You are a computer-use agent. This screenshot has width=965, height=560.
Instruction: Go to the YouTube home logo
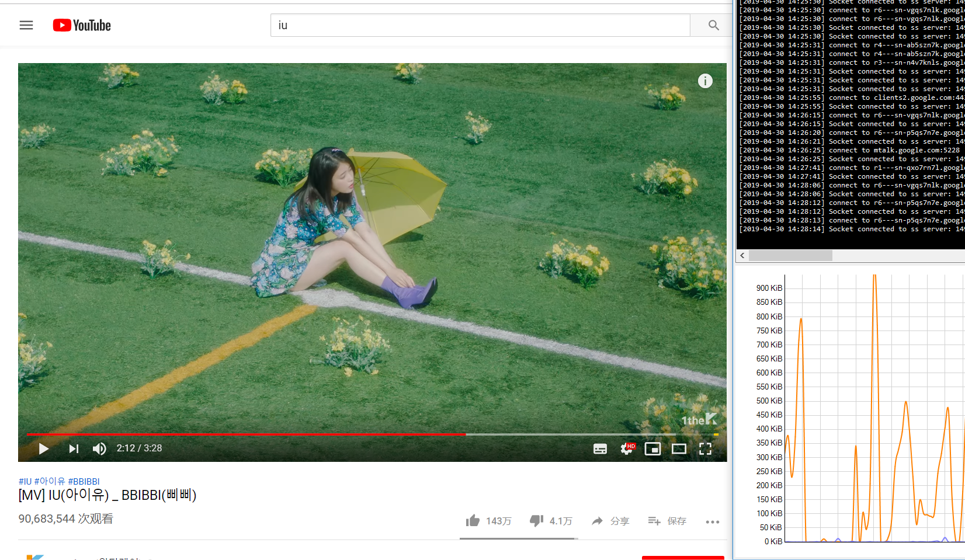click(x=82, y=25)
